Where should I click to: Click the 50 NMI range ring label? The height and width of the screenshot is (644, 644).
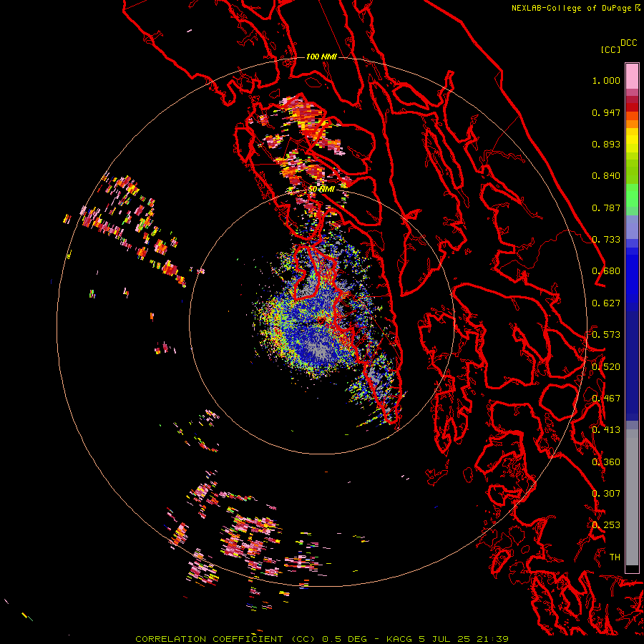click(321, 189)
